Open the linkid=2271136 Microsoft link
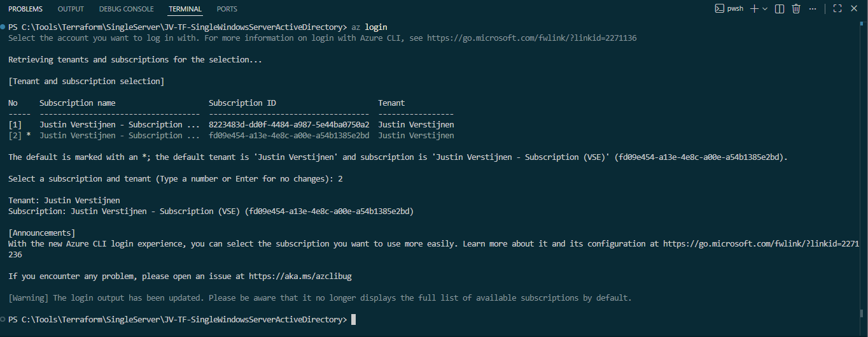Viewport: 868px width, 337px height. click(531, 38)
